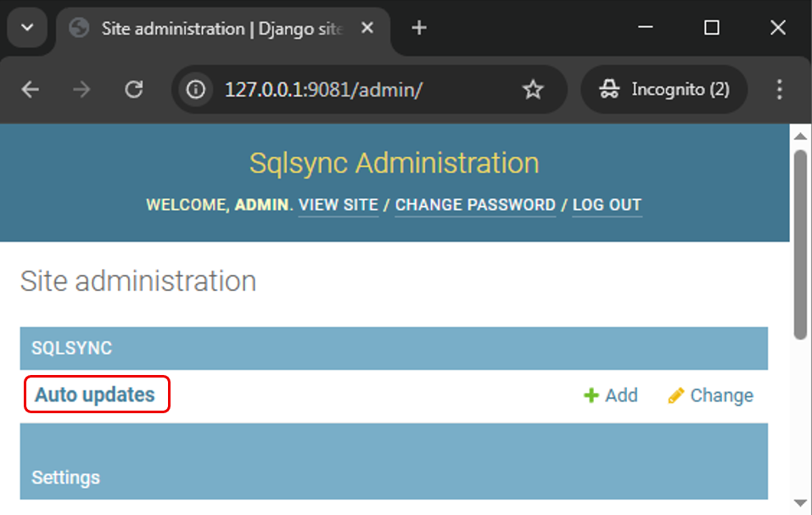Click the VIEW SITE link
The height and width of the screenshot is (515, 812).
pos(338,205)
